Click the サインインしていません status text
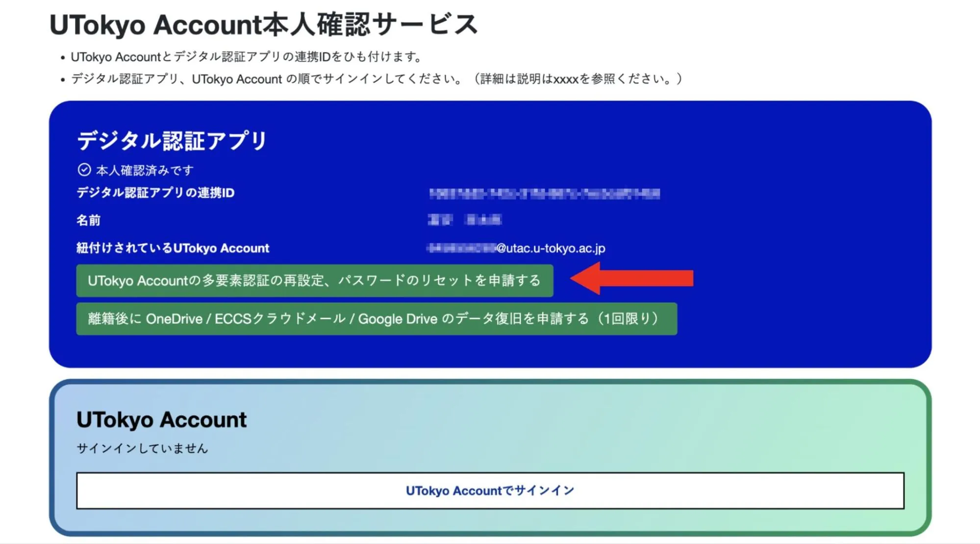This screenshot has height=544, width=980. 142,448
